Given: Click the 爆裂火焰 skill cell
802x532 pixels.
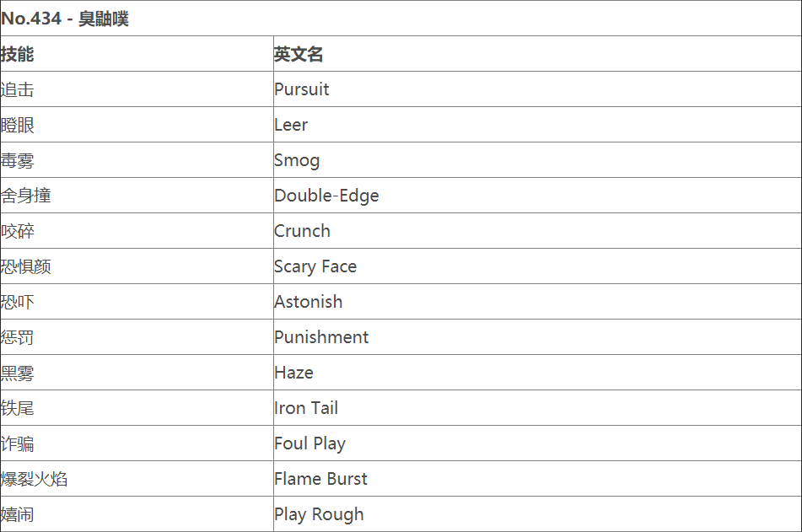Looking at the screenshot, I should pyautogui.click(x=35, y=479).
